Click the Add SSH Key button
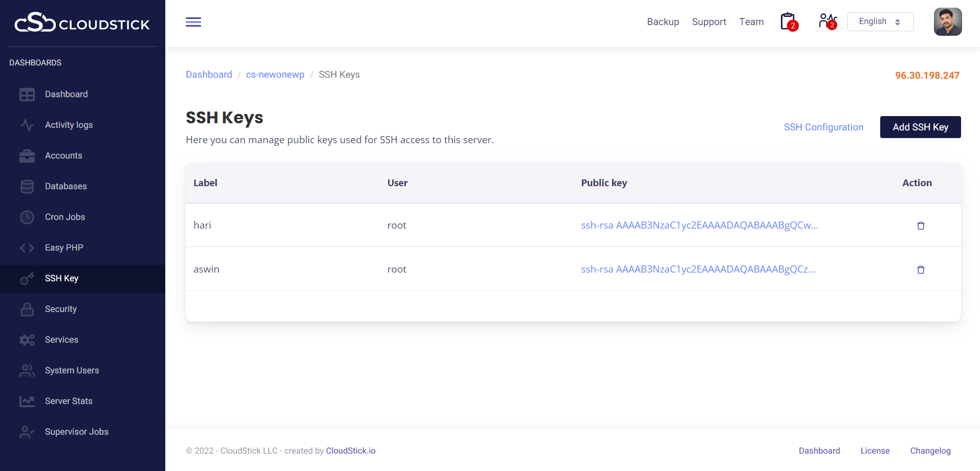Screen dimensions: 980x471 920,127
